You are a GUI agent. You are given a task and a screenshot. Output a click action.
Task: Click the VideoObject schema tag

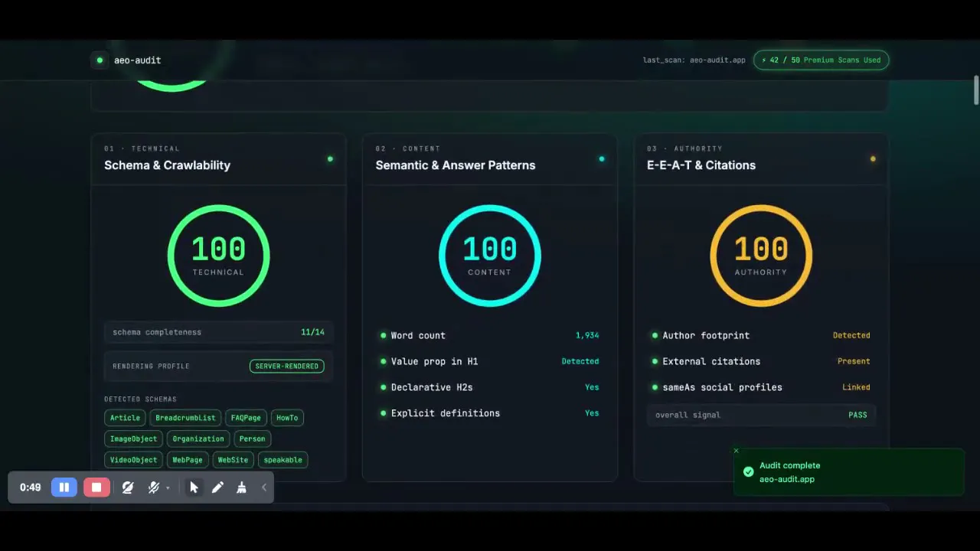[x=133, y=460]
